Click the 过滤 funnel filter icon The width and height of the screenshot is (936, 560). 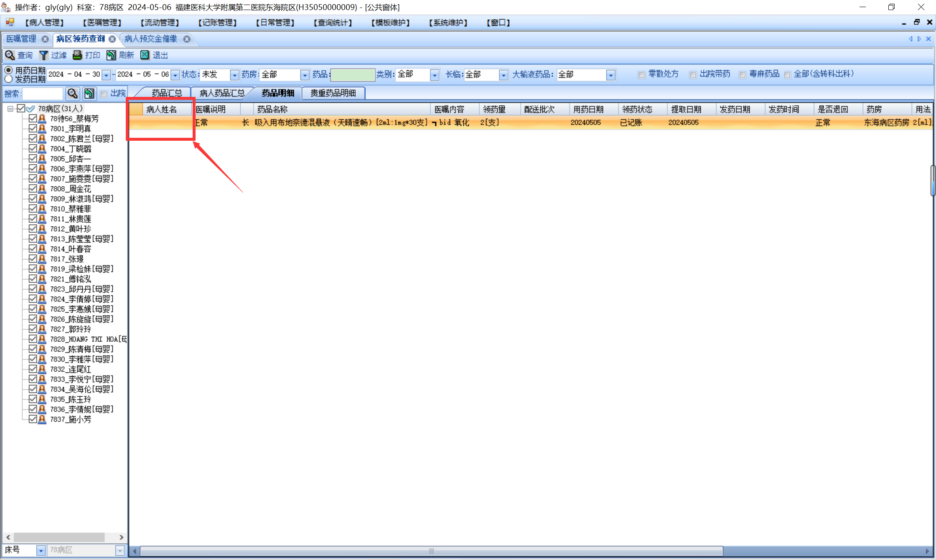click(43, 55)
